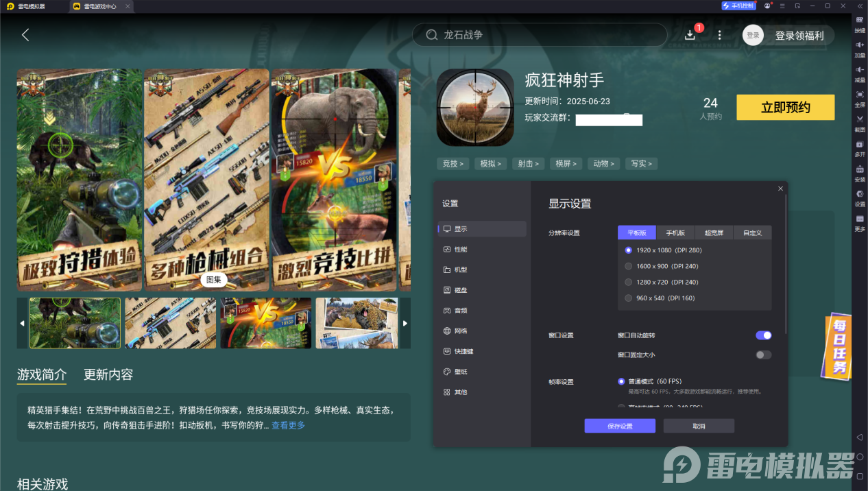
Task: Open the downloads icon with red badge
Action: click(x=690, y=35)
